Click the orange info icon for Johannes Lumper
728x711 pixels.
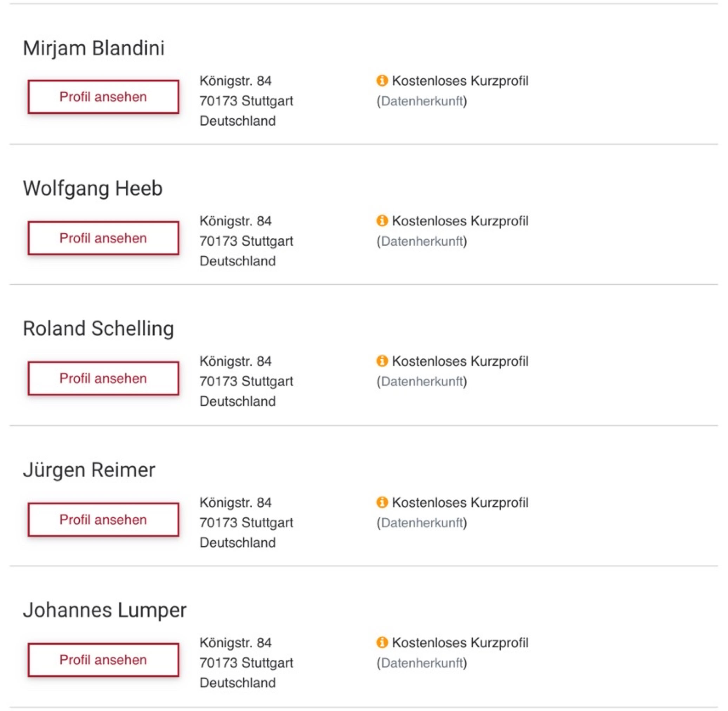click(x=382, y=642)
